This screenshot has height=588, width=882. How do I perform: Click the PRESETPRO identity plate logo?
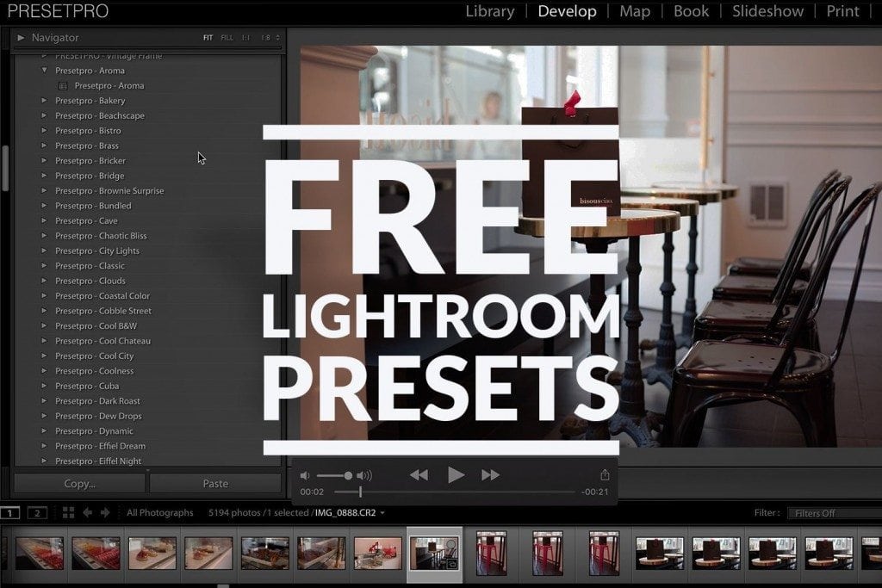tap(58, 11)
